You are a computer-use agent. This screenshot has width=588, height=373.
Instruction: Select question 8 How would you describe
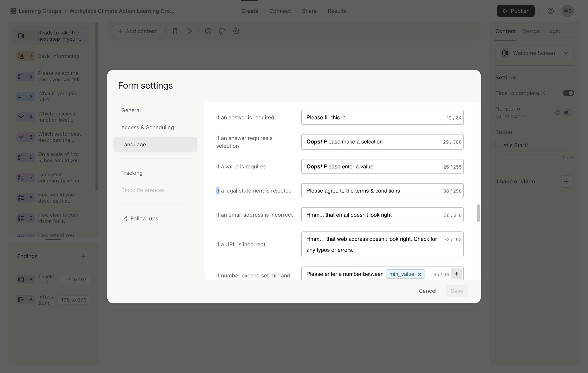pyautogui.click(x=51, y=198)
